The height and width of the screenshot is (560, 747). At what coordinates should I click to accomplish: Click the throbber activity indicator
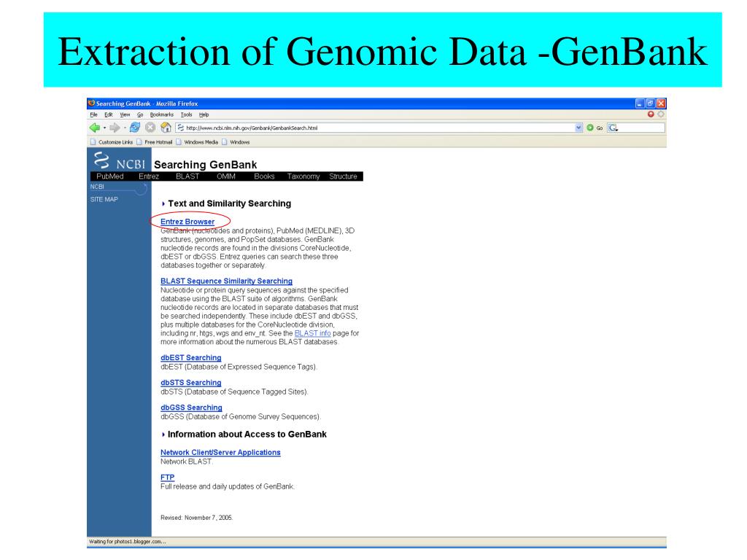pos(661,114)
